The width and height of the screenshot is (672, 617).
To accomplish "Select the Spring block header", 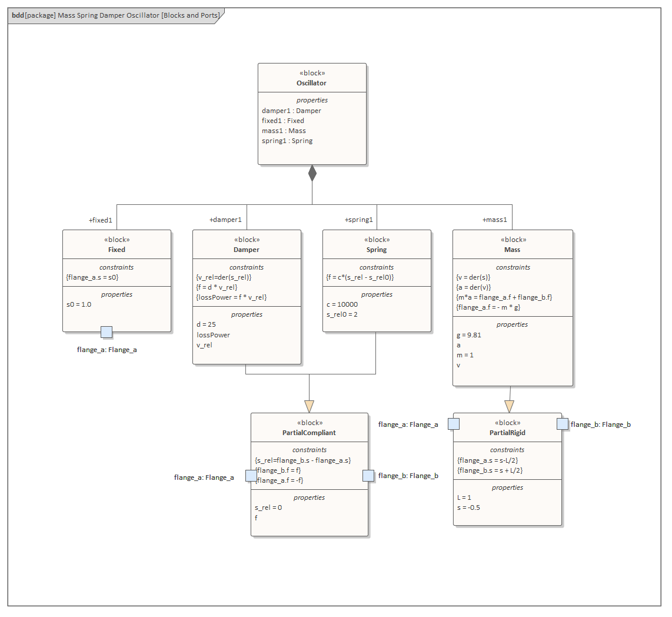I will click(377, 250).
